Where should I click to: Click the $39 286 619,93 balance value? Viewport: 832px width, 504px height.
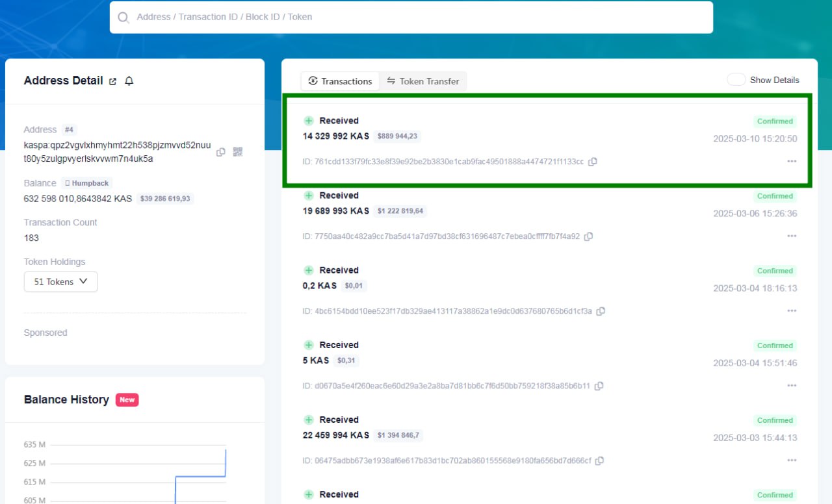[x=165, y=199]
